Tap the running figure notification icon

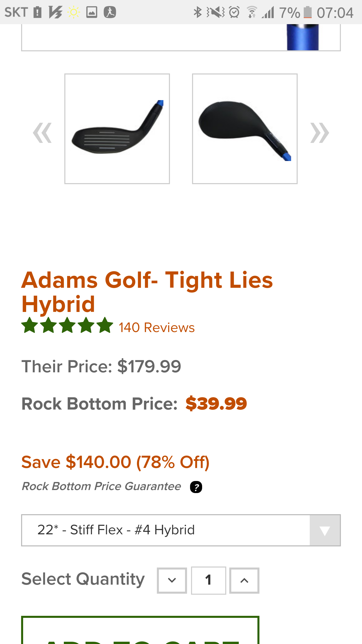click(x=110, y=12)
